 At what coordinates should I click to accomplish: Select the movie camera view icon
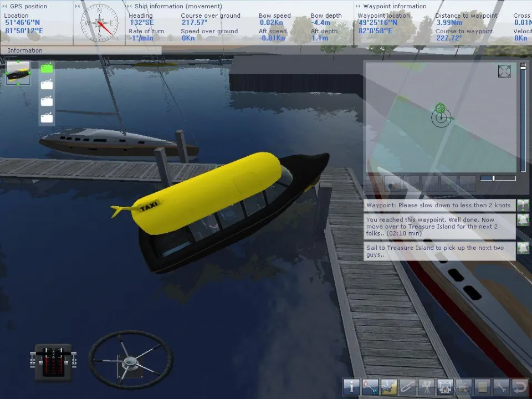[x=427, y=386]
